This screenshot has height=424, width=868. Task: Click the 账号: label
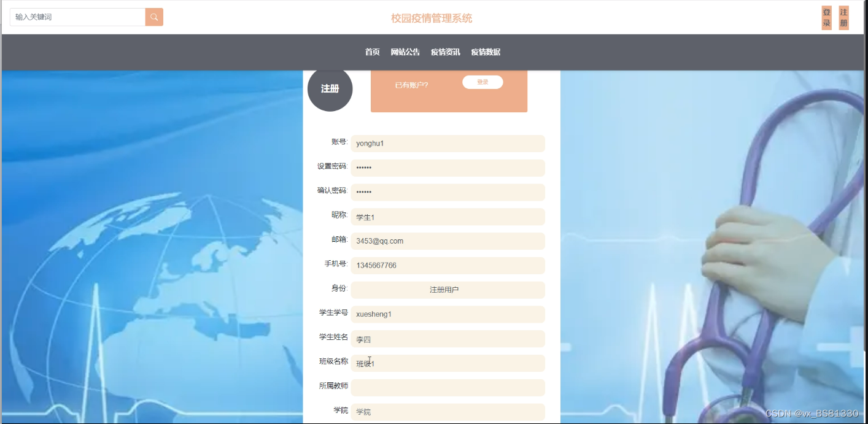click(339, 142)
